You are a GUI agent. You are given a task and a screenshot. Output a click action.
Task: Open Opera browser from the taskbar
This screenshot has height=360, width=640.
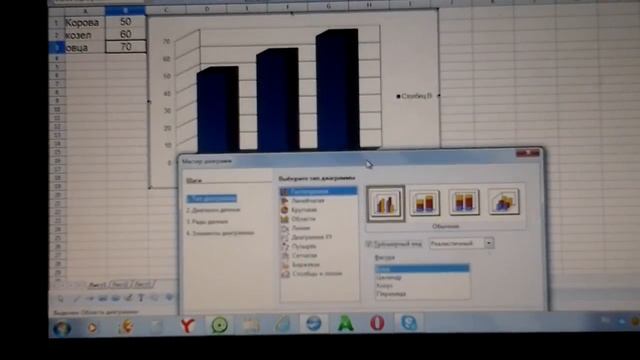click(377, 323)
